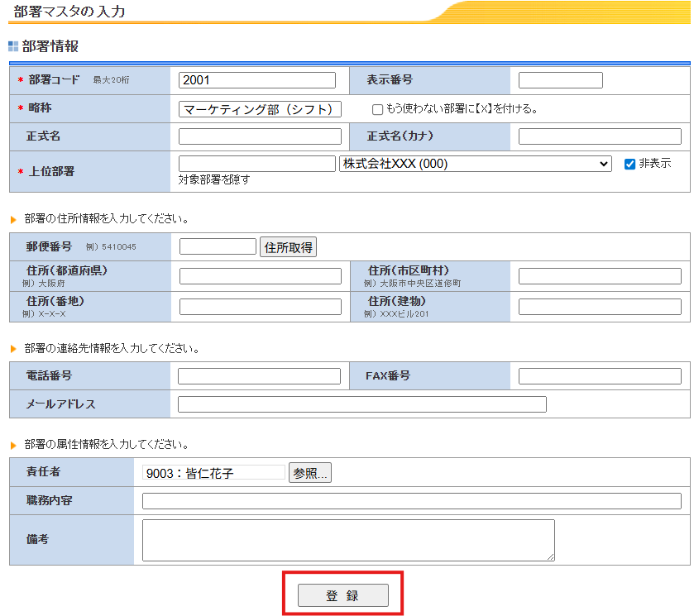Screen dimensions: 694x616
Task: Select the 住所(市区町村) input field
Action: [x=600, y=276]
